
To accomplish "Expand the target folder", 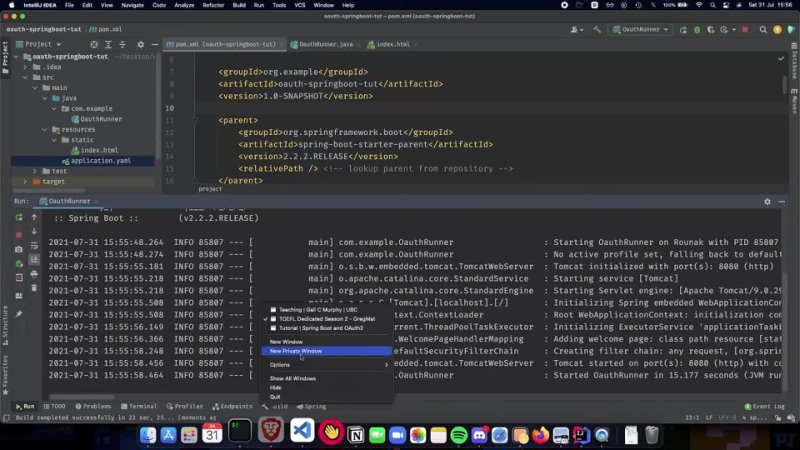I will coord(25,182).
